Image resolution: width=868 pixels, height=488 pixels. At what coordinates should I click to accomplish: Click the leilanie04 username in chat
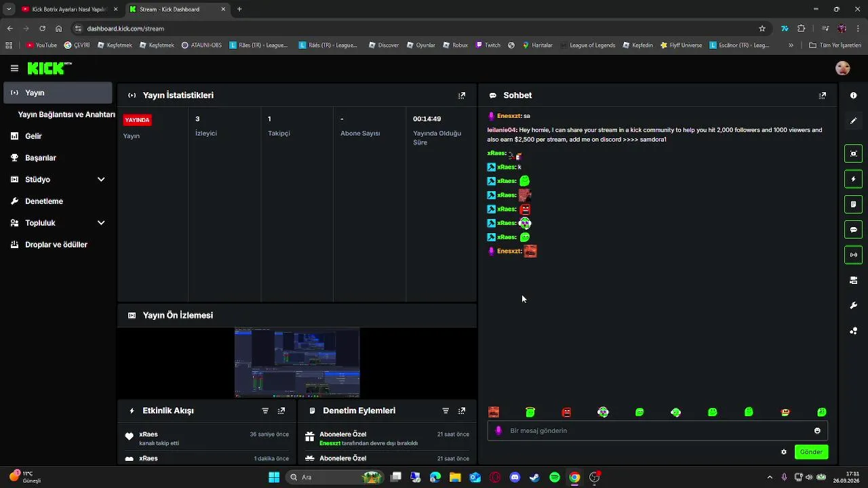click(502, 130)
